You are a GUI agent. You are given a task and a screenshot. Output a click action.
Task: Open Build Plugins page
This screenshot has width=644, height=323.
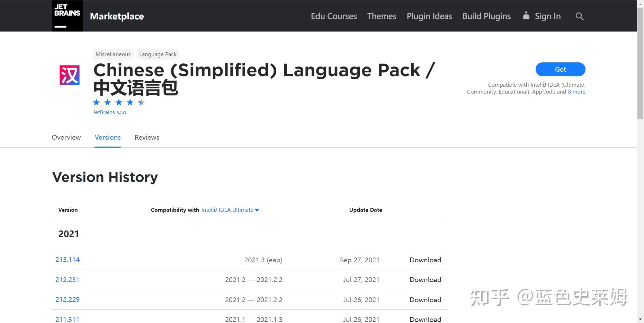(x=486, y=16)
